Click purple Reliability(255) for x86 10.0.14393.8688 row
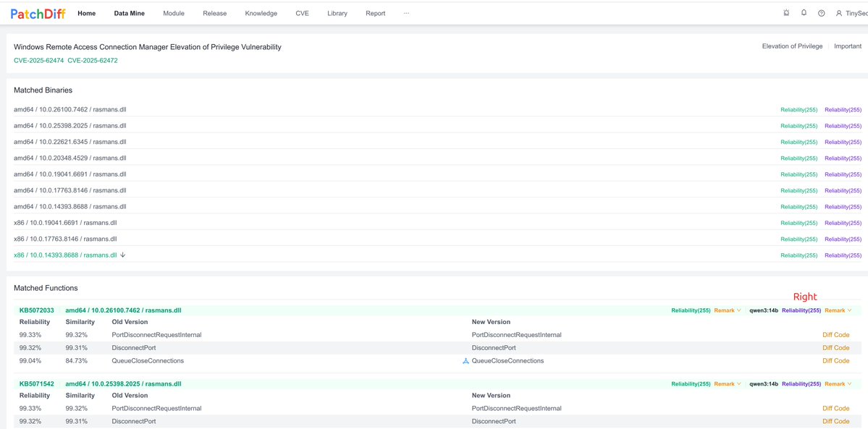Screen dimensions: 868x429 (843, 255)
